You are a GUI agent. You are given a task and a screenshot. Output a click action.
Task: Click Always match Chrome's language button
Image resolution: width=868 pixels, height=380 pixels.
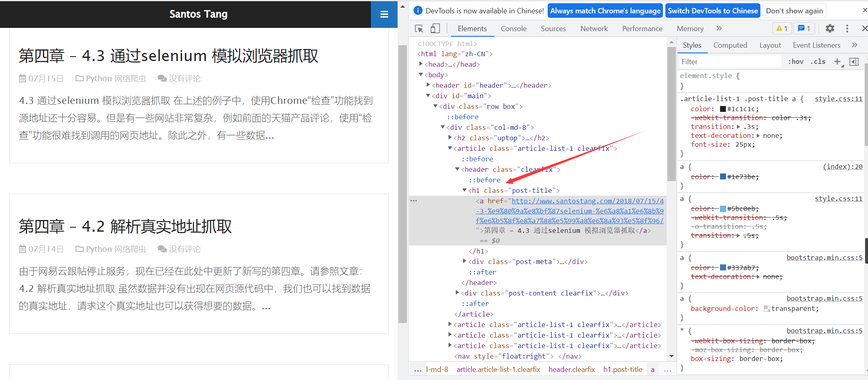605,11
